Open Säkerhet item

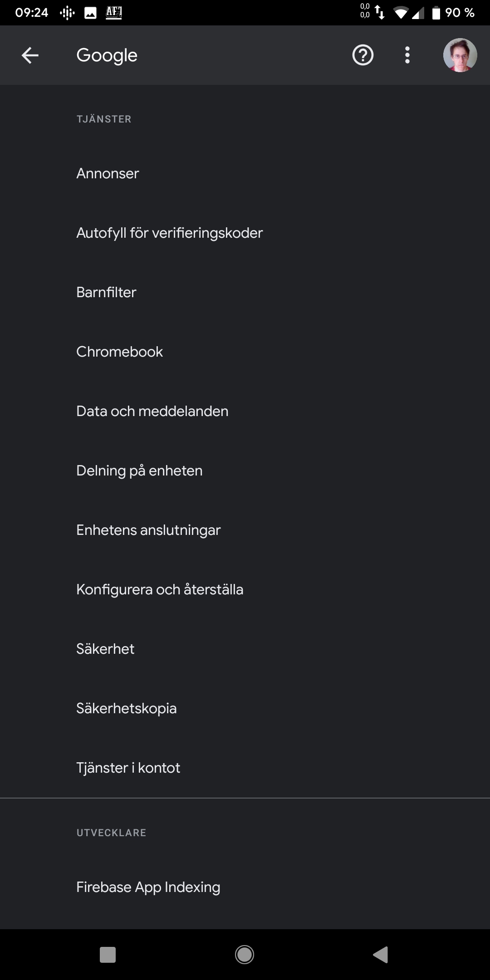tap(245, 649)
